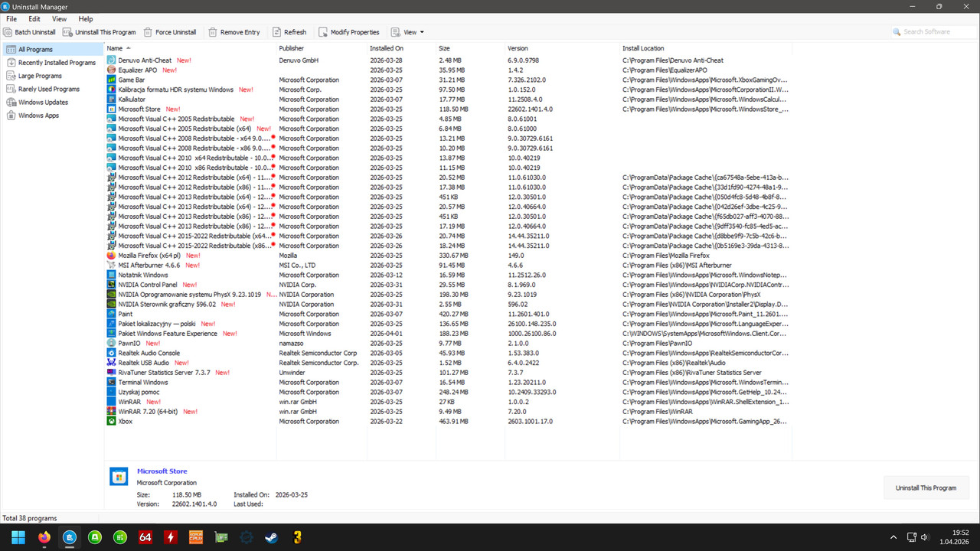This screenshot has height=551, width=980.
Task: Click the WinRAR 7.20 (64-bit) icon
Action: point(112,412)
